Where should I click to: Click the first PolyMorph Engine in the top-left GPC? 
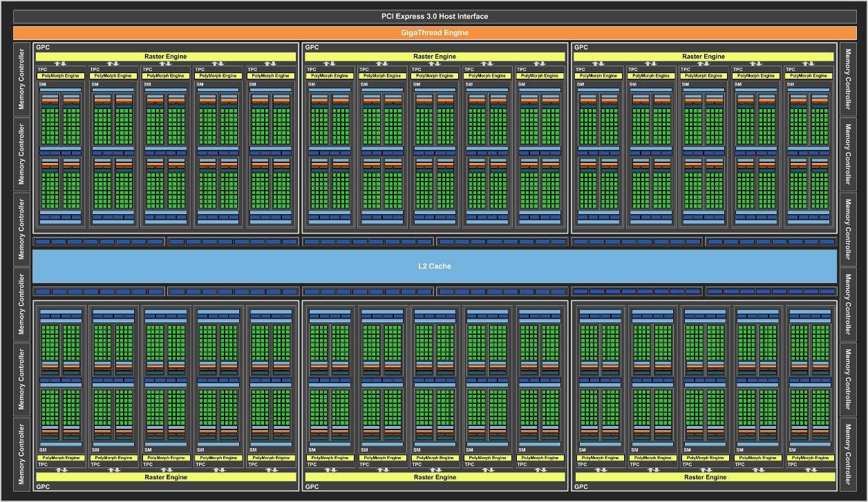[x=61, y=75]
